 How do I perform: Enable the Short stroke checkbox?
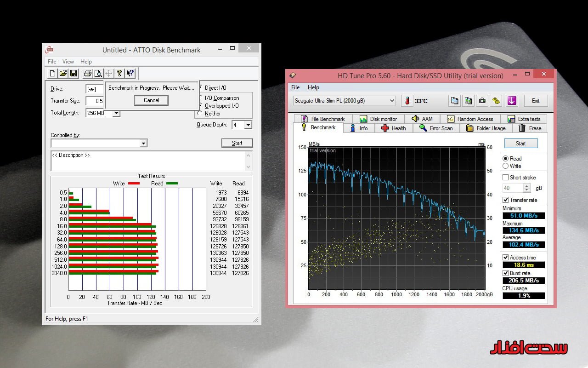point(506,178)
